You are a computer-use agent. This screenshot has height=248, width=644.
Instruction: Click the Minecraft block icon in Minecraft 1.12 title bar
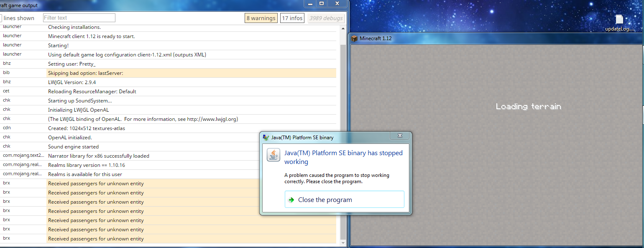pyautogui.click(x=354, y=38)
